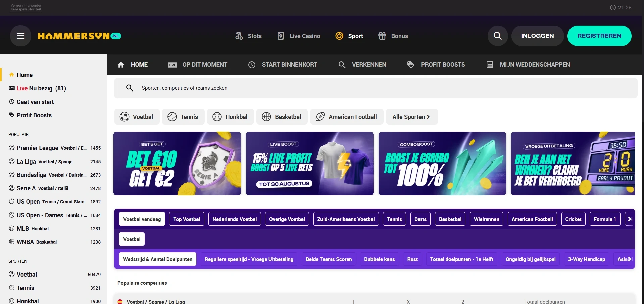Open START BINNENKORT tab
Image resolution: width=644 pixels, height=304 pixels.
click(x=283, y=65)
